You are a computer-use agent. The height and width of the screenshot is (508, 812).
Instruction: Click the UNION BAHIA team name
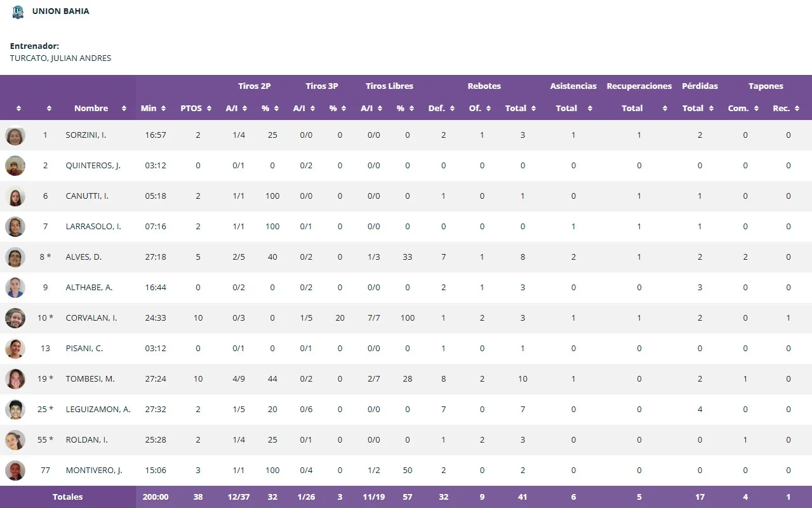tap(61, 11)
